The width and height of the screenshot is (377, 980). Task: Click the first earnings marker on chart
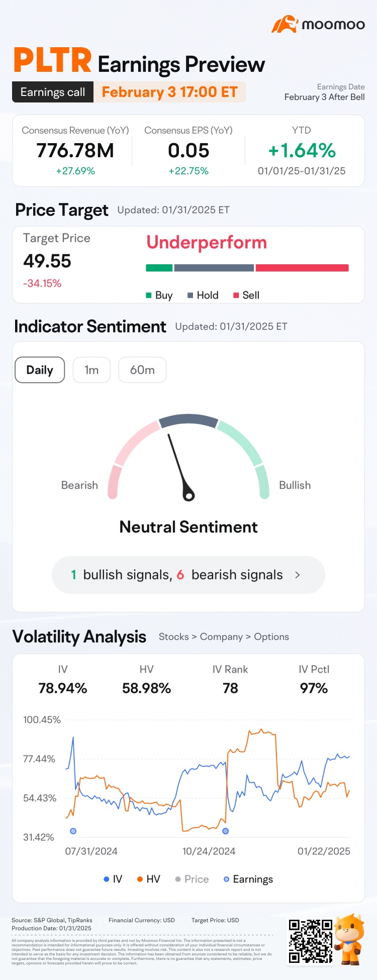pyautogui.click(x=73, y=831)
